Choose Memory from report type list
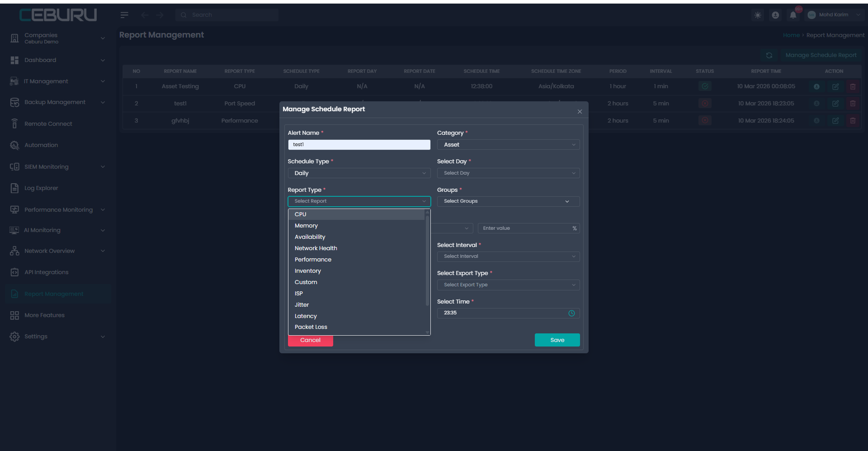The height and width of the screenshot is (451, 868). pyautogui.click(x=356, y=226)
